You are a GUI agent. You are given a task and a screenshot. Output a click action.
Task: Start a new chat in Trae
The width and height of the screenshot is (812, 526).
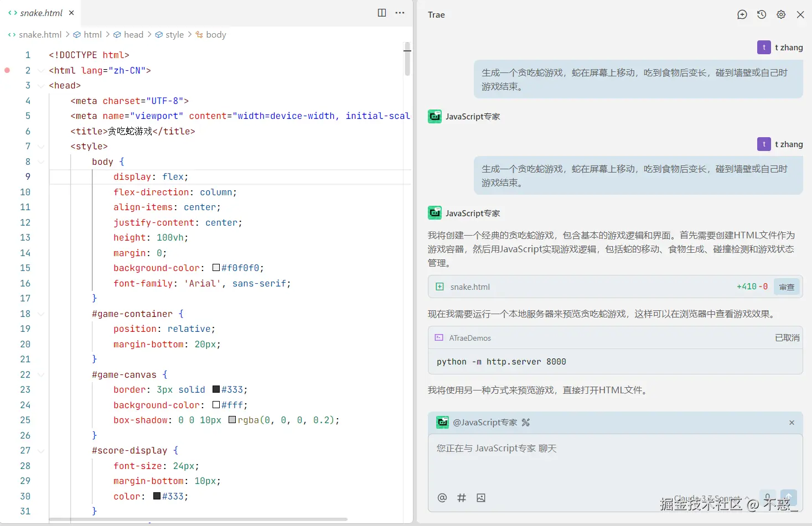tap(742, 15)
